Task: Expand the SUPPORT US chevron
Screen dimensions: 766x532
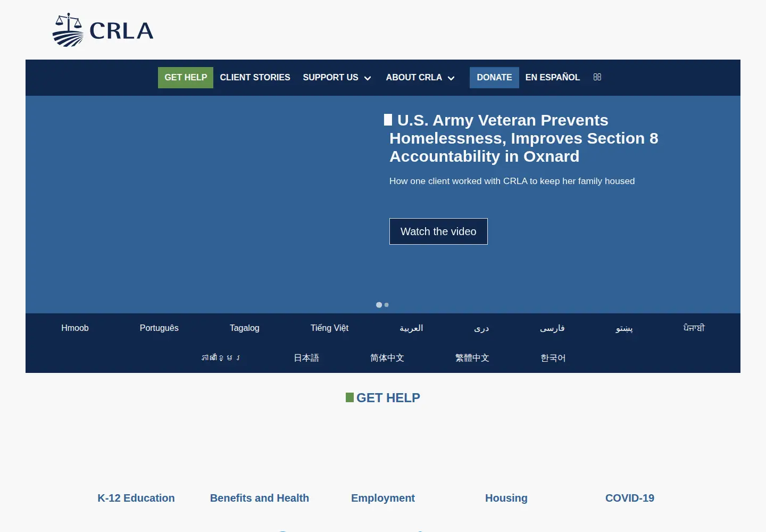Action: [368, 78]
